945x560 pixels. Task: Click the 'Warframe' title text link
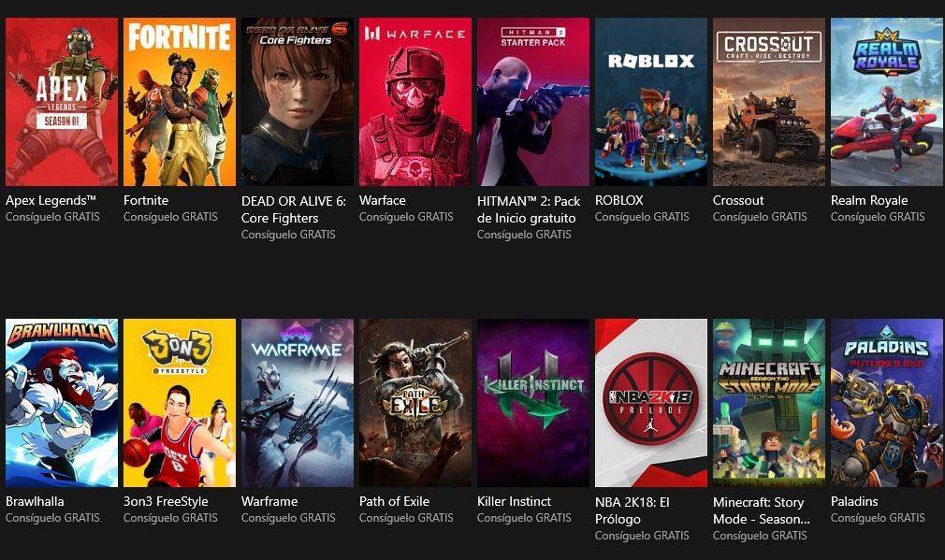tap(269, 501)
